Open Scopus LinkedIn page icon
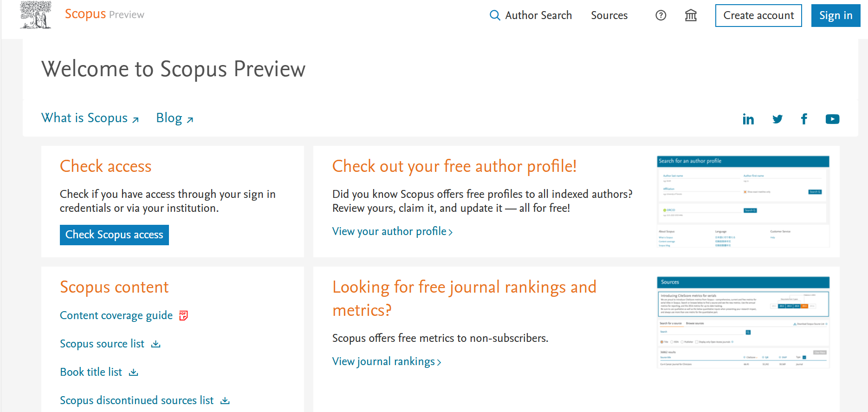 point(748,119)
